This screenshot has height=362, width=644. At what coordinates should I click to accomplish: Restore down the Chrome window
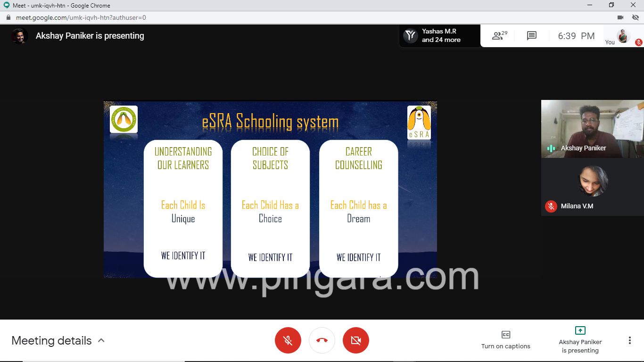(x=611, y=5)
